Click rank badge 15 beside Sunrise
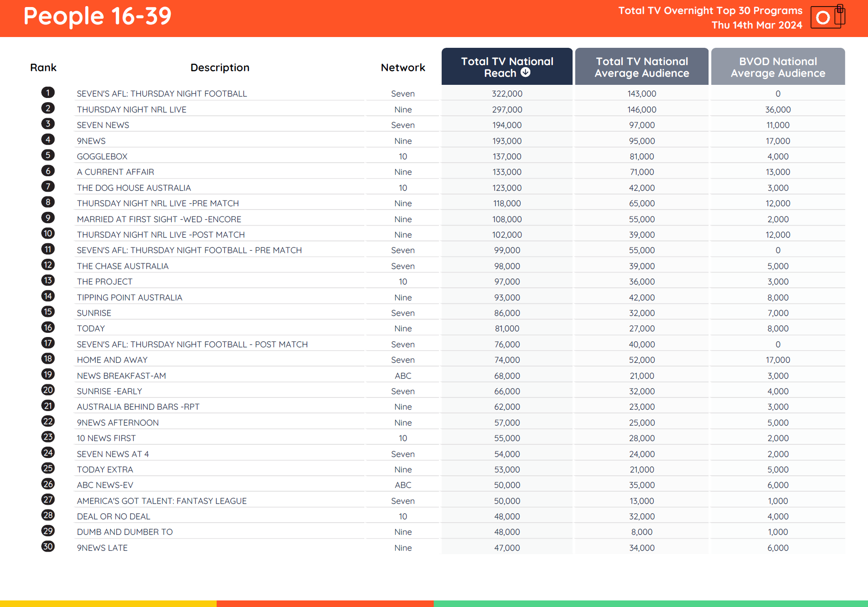 coord(47,312)
